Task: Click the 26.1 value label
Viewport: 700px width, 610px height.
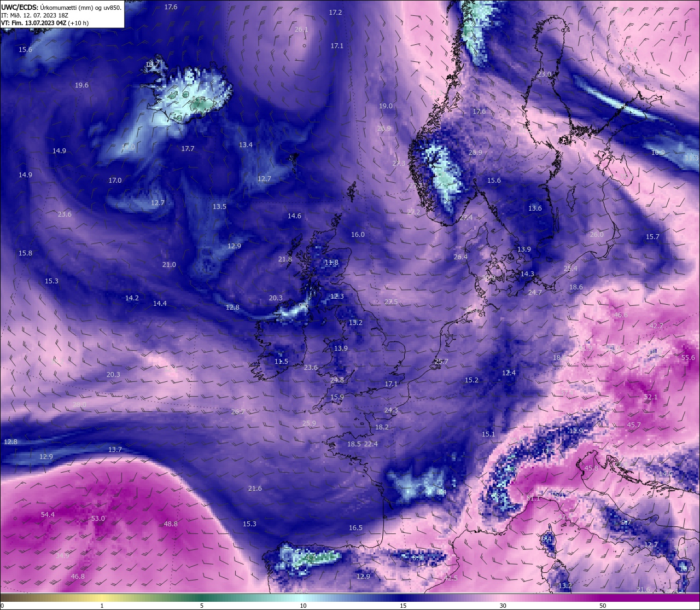Action: (x=301, y=30)
